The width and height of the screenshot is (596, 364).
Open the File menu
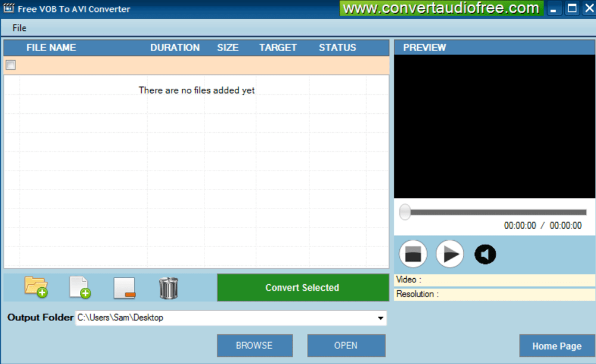(x=18, y=27)
